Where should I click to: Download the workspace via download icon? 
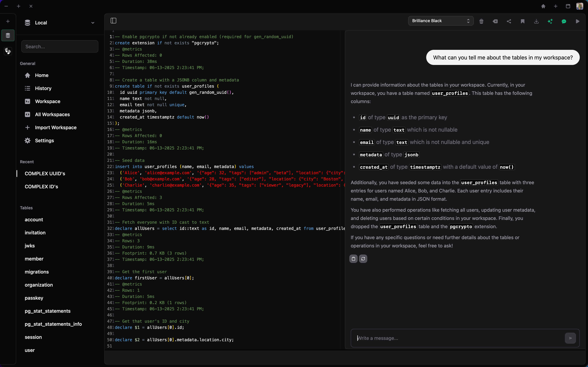tap(536, 21)
